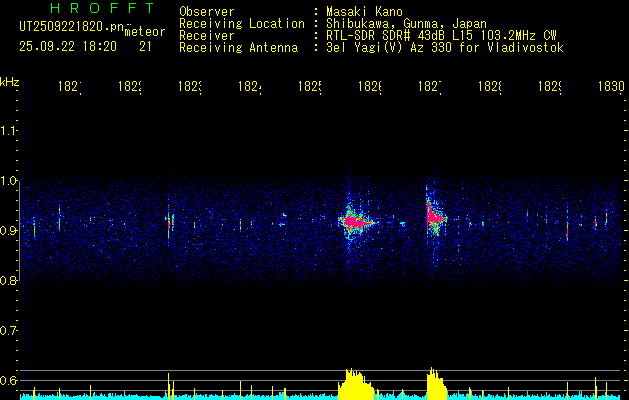
Task: Click the green "meteor" label
Action: click(x=145, y=32)
